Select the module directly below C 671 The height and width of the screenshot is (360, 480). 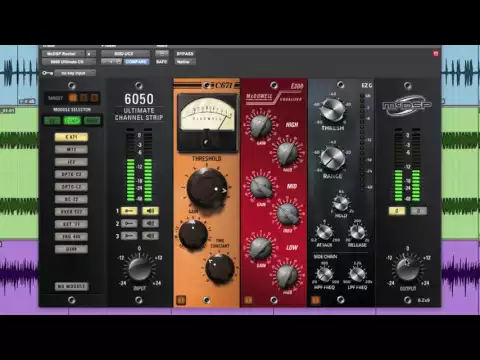[71, 149]
